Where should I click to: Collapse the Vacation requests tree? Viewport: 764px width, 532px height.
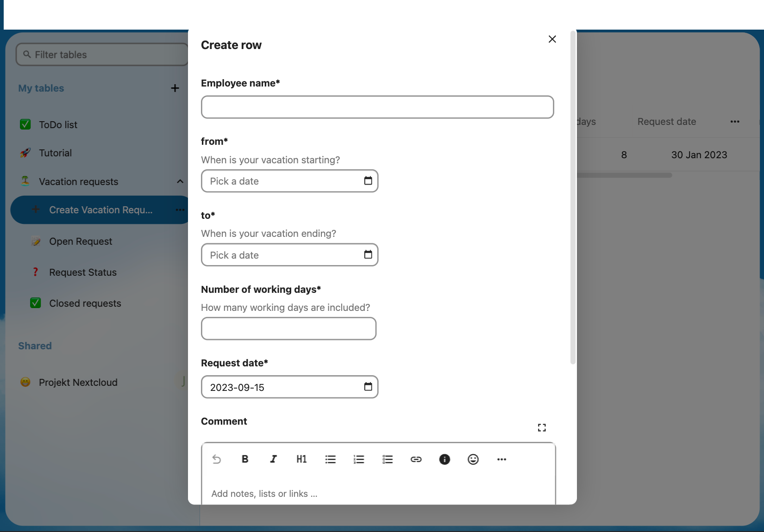pyautogui.click(x=180, y=181)
